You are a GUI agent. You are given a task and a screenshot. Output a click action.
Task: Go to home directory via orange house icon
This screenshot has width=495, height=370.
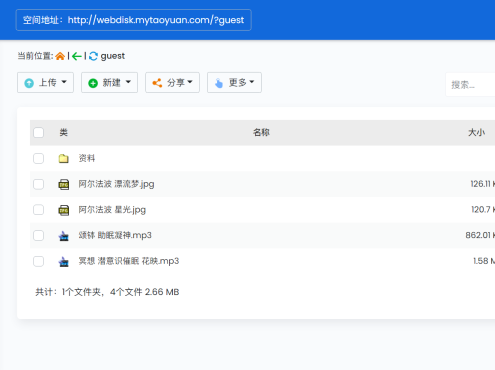pyautogui.click(x=60, y=56)
